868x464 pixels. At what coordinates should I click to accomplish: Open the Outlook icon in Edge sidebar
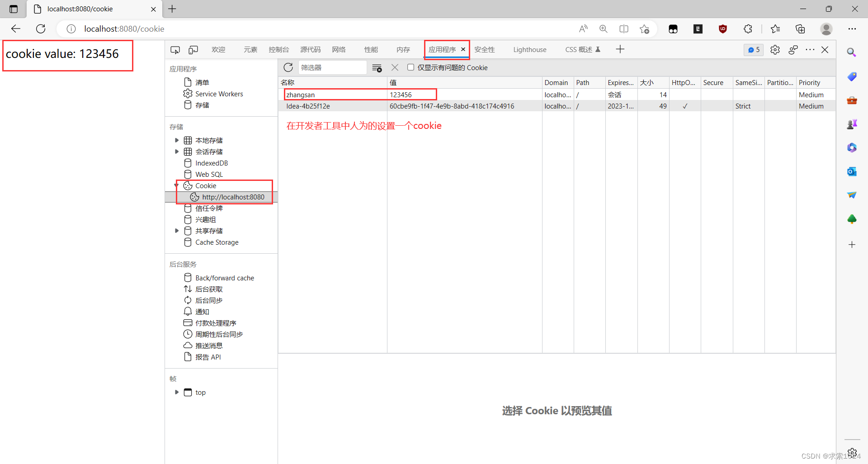pos(852,171)
